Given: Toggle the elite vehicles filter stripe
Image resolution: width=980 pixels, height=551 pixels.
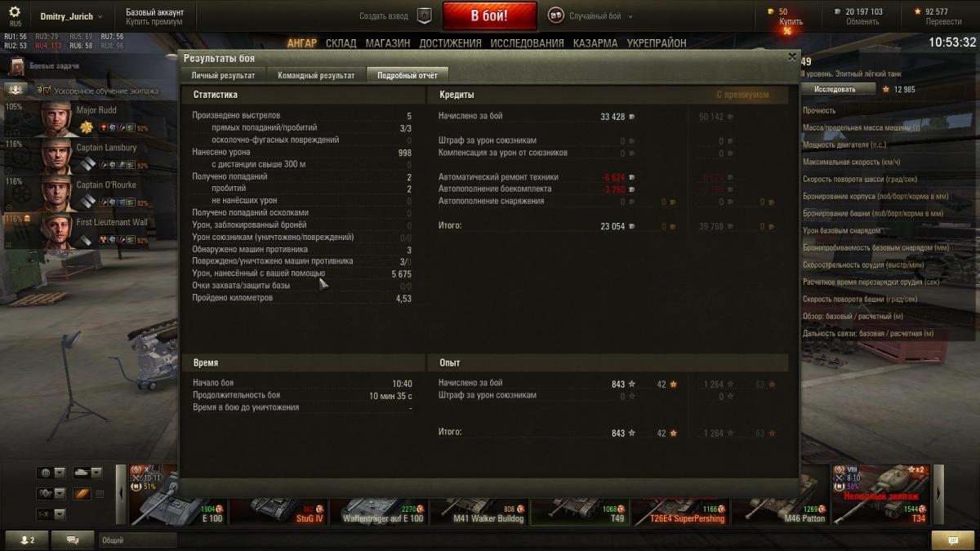Looking at the screenshot, I should [x=82, y=494].
